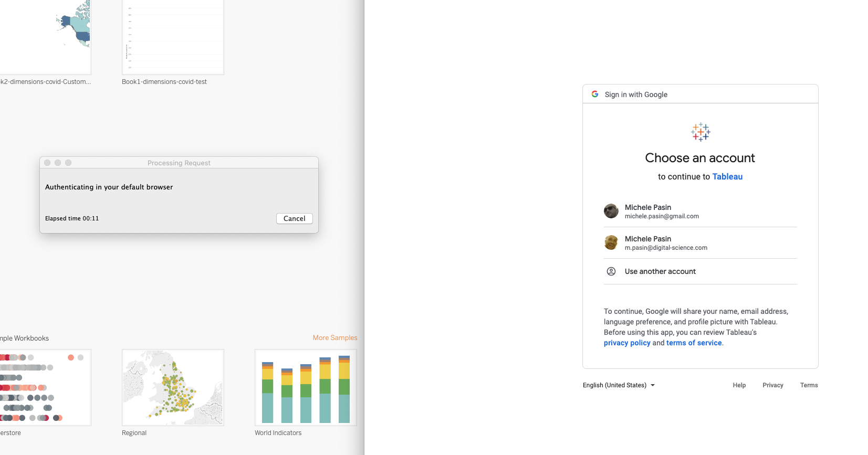Image resolution: width=868 pixels, height=455 pixels.
Task: Click the Elapsed time 00:11 text
Action: click(72, 218)
